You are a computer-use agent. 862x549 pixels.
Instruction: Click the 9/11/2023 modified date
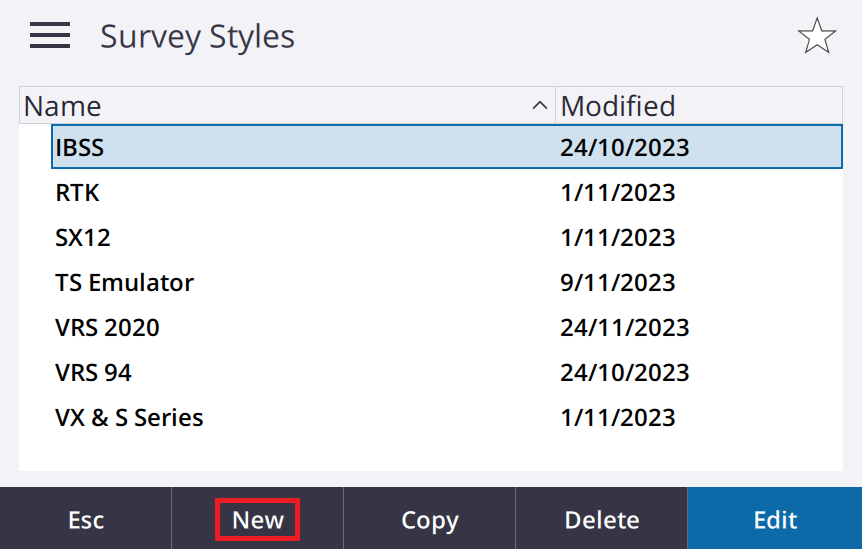617,282
